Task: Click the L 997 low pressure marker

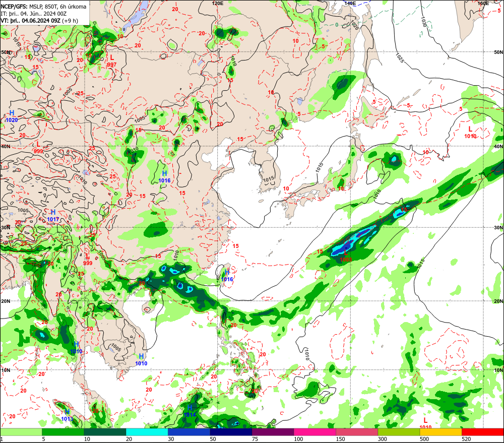Action: point(112,61)
